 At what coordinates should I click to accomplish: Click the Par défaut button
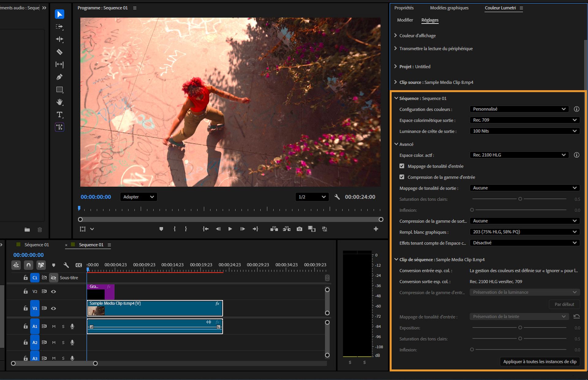click(564, 304)
